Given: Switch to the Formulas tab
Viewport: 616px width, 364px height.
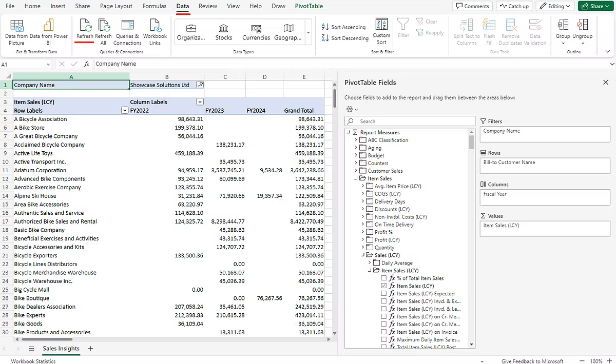Looking at the screenshot, I should pyautogui.click(x=154, y=6).
